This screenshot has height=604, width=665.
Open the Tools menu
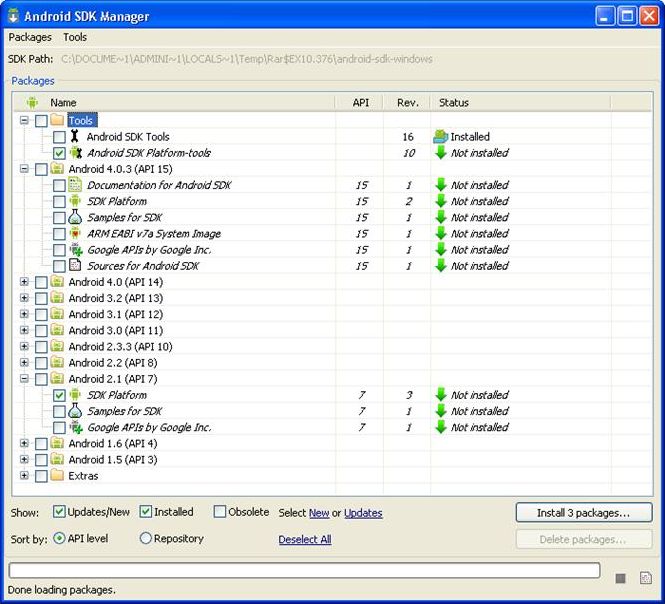[x=75, y=37]
